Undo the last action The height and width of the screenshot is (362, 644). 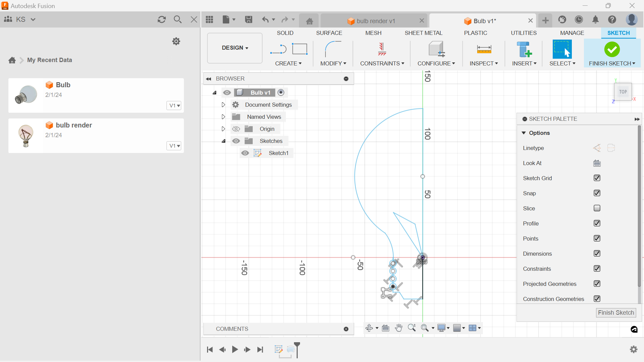[x=265, y=20]
